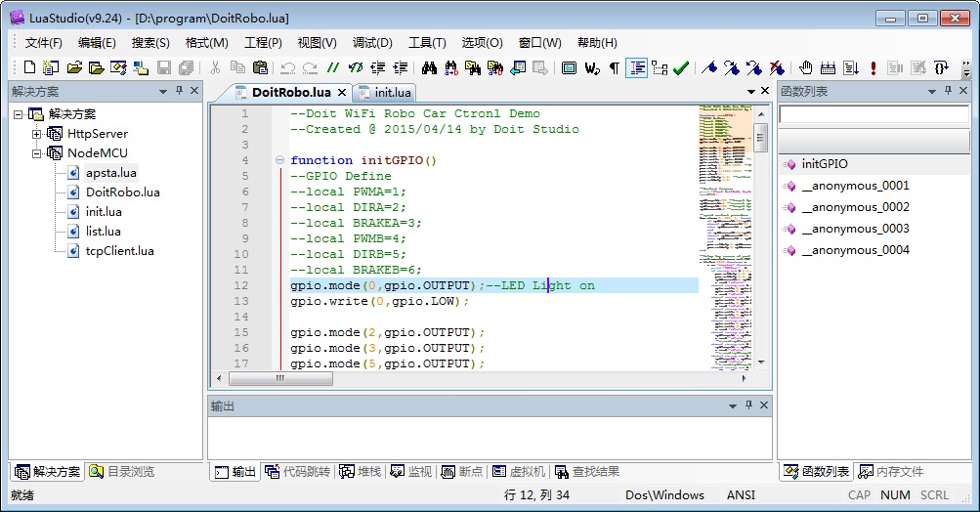980x512 pixels.
Task: Switch to the 断点 bottom tab
Action: pos(462,471)
